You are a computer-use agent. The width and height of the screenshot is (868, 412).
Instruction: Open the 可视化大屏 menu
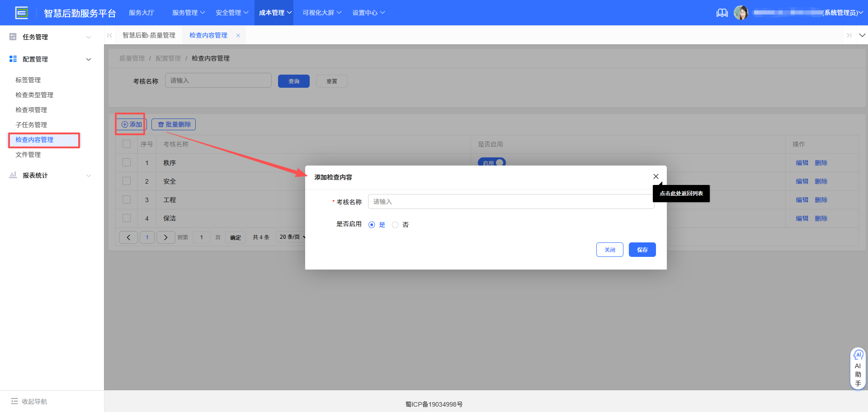coord(321,12)
